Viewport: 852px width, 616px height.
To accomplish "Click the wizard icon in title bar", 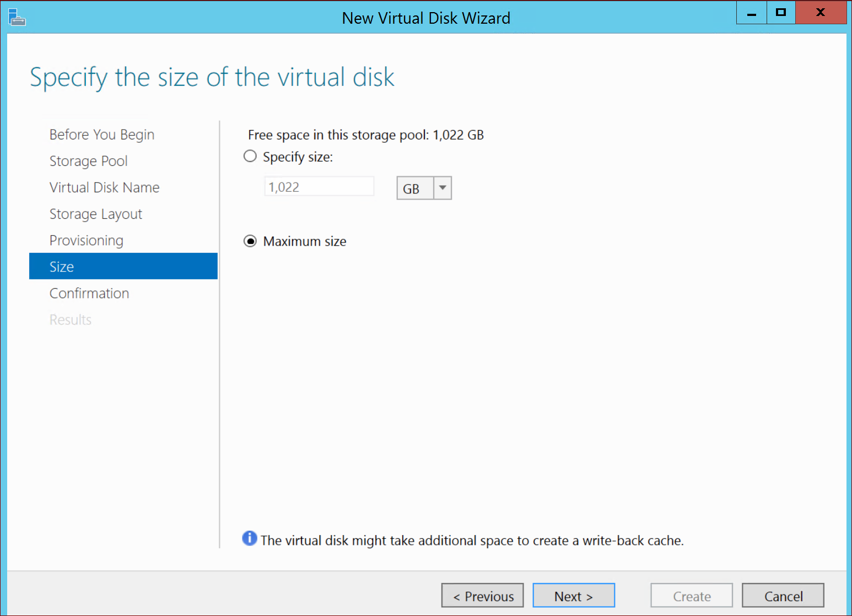I will pos(17,17).
